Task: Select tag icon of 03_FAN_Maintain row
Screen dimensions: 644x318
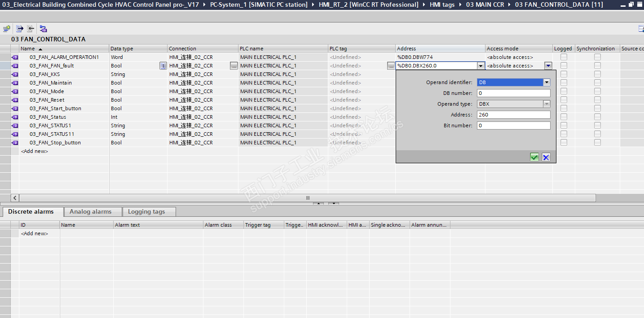Action: point(15,83)
